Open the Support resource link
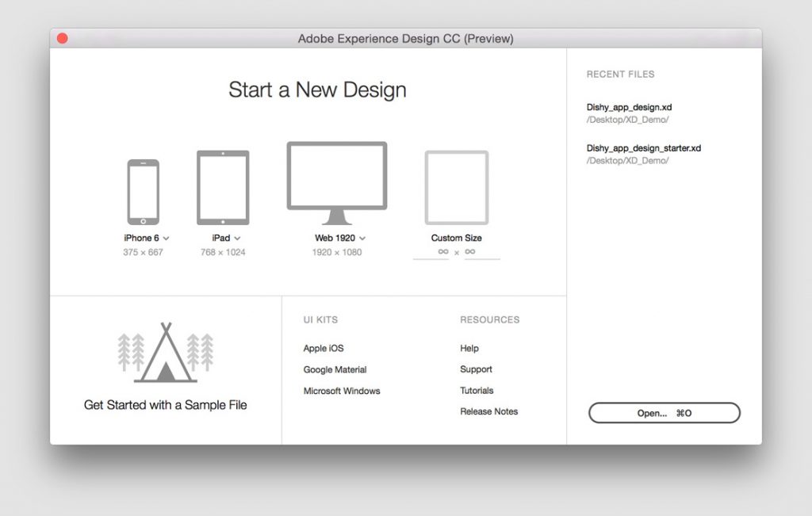 [x=476, y=369]
